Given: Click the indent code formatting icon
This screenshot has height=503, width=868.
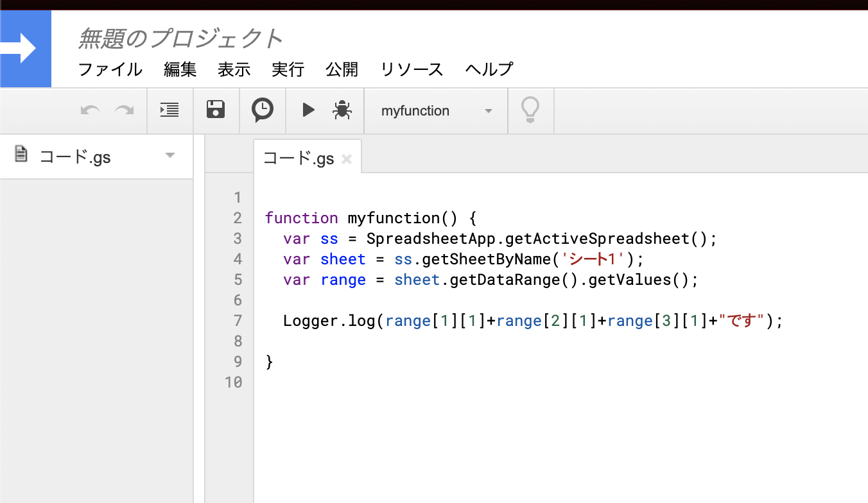Looking at the screenshot, I should (x=169, y=110).
